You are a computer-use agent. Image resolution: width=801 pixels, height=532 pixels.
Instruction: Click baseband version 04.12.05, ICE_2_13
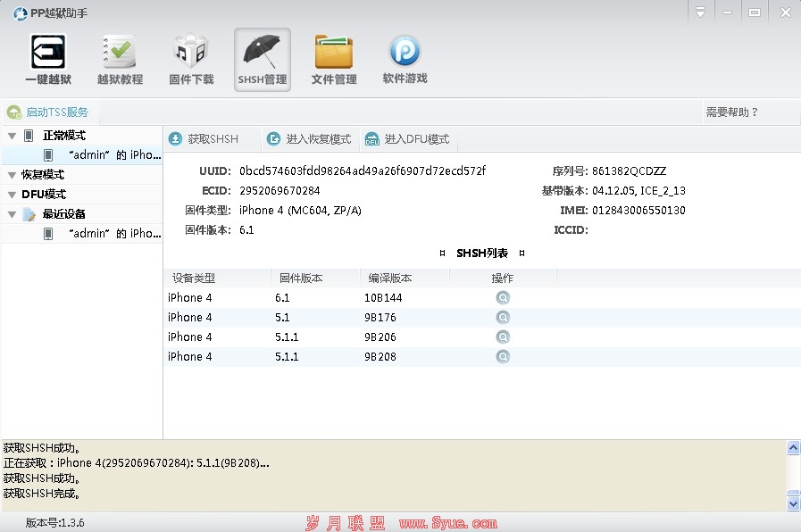638,190
